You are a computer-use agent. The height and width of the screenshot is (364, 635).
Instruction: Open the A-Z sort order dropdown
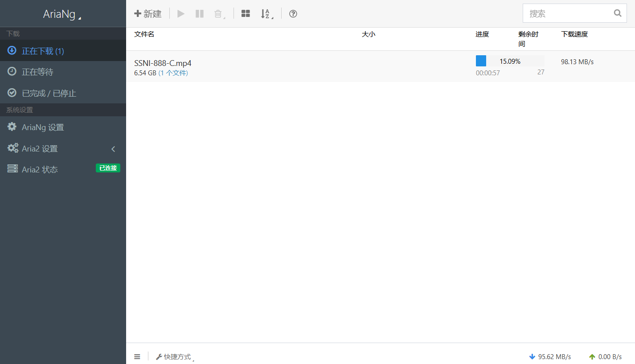[266, 14]
